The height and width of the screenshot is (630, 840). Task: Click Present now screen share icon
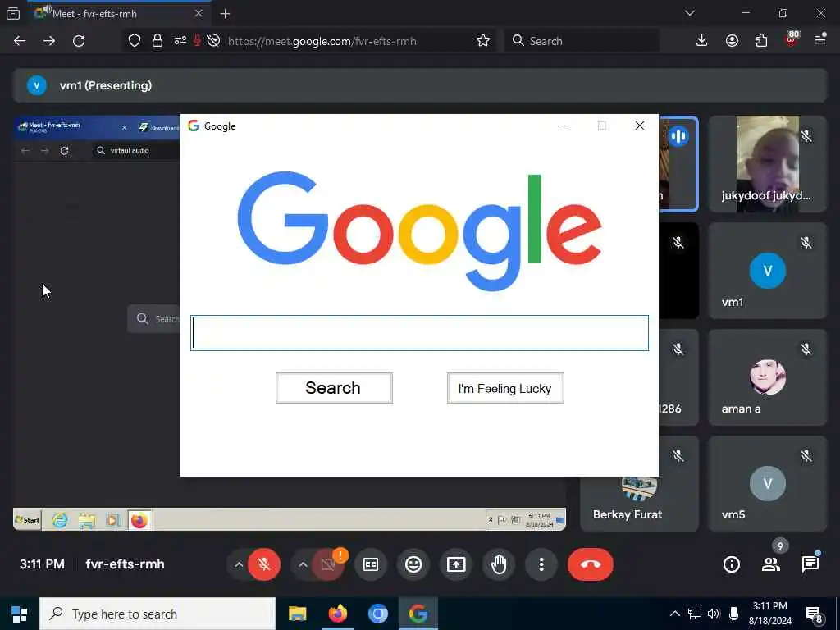[456, 564]
